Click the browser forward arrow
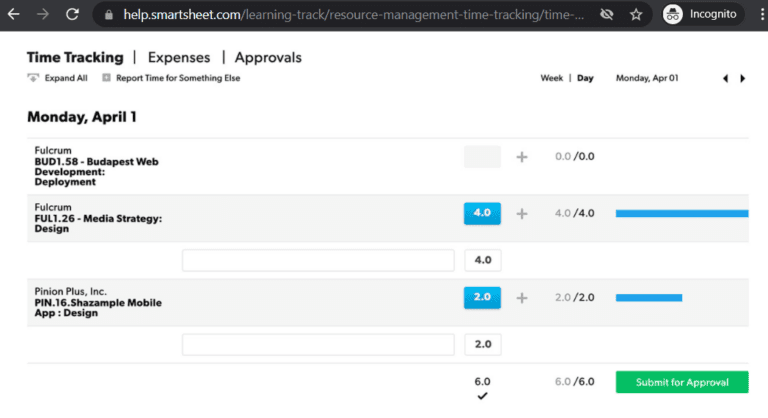This screenshot has height=418, width=768. (x=43, y=15)
